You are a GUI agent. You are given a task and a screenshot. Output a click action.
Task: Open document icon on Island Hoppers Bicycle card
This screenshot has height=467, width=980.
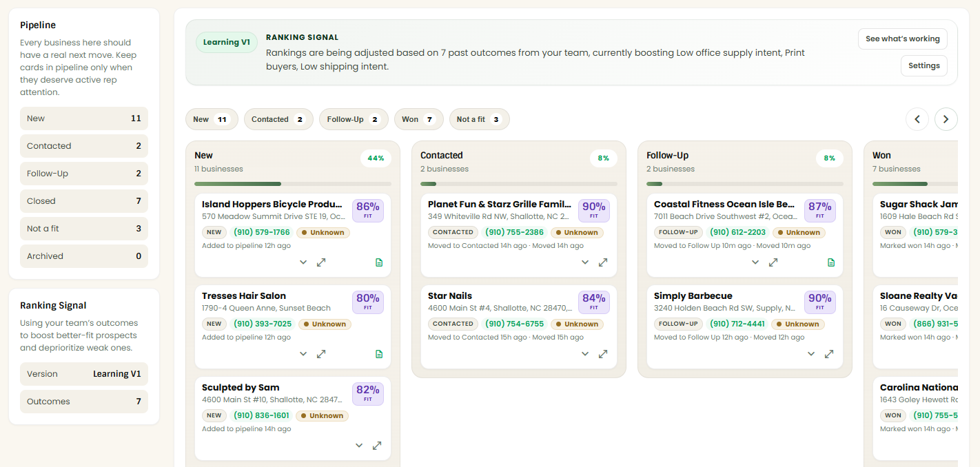(379, 262)
